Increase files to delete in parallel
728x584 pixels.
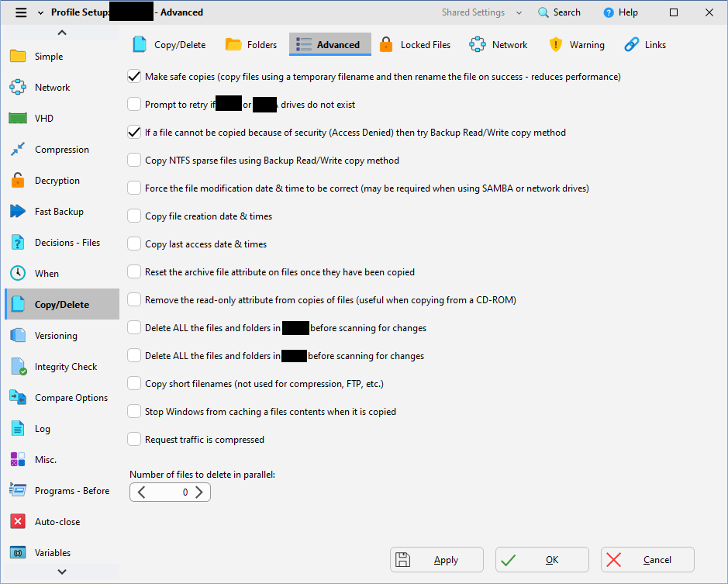[x=199, y=492]
